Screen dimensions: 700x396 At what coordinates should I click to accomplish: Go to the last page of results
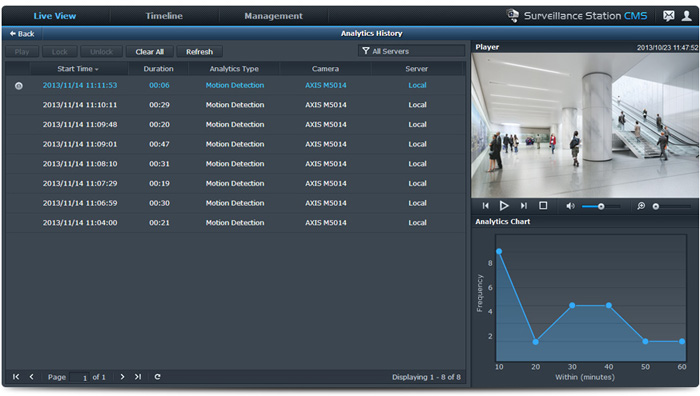138,377
